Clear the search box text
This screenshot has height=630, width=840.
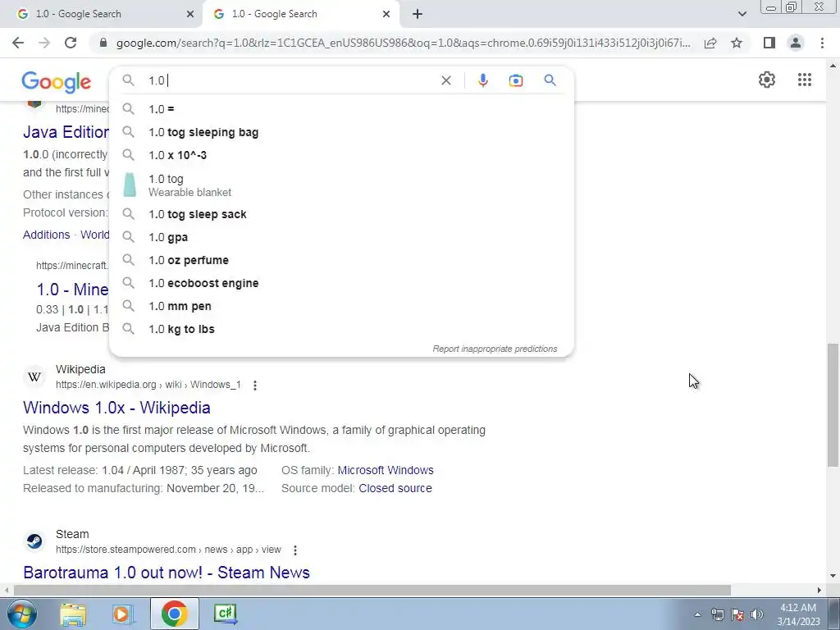[445, 80]
